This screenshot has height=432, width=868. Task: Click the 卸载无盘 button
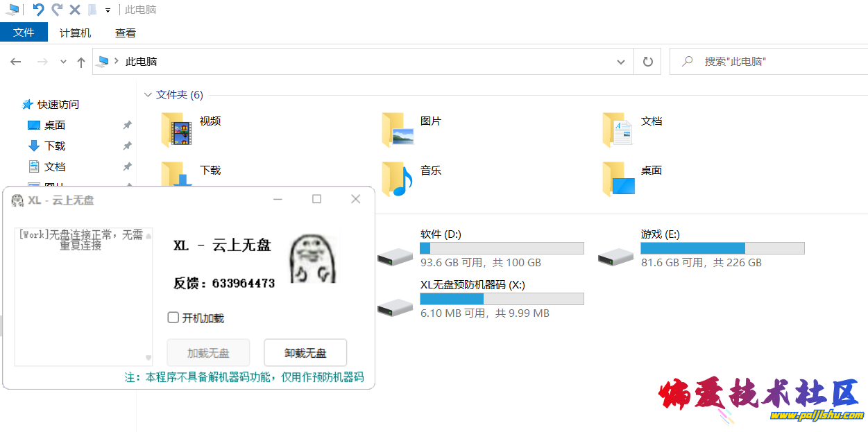coord(305,352)
